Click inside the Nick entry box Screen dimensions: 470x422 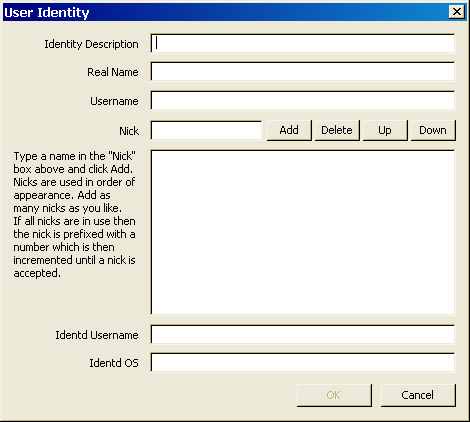click(206, 130)
